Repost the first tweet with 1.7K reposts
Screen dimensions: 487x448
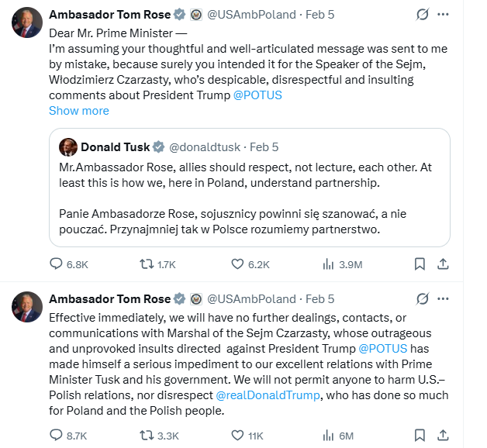click(146, 264)
